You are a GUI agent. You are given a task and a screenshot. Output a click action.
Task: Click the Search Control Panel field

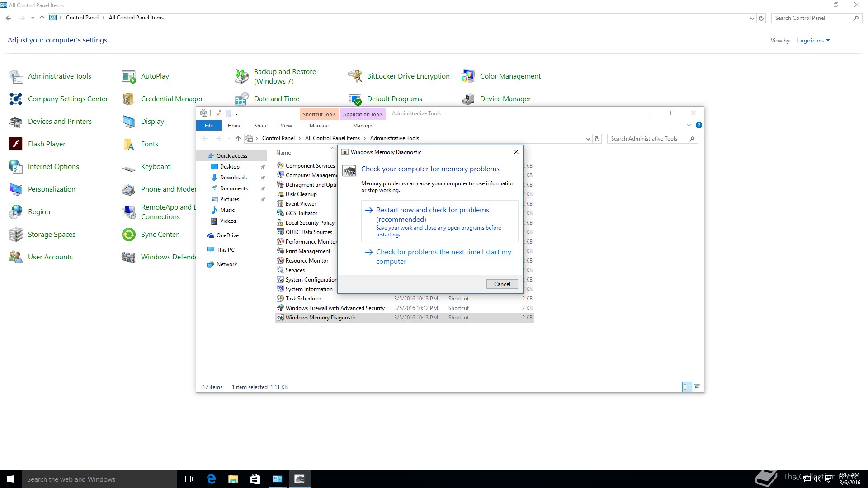coord(812,18)
